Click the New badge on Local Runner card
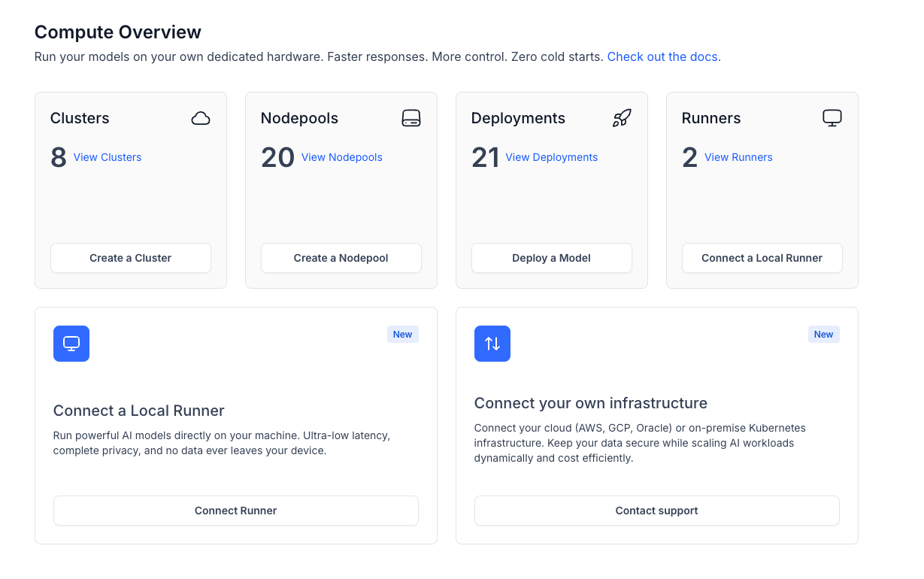This screenshot has width=924, height=579. point(403,335)
